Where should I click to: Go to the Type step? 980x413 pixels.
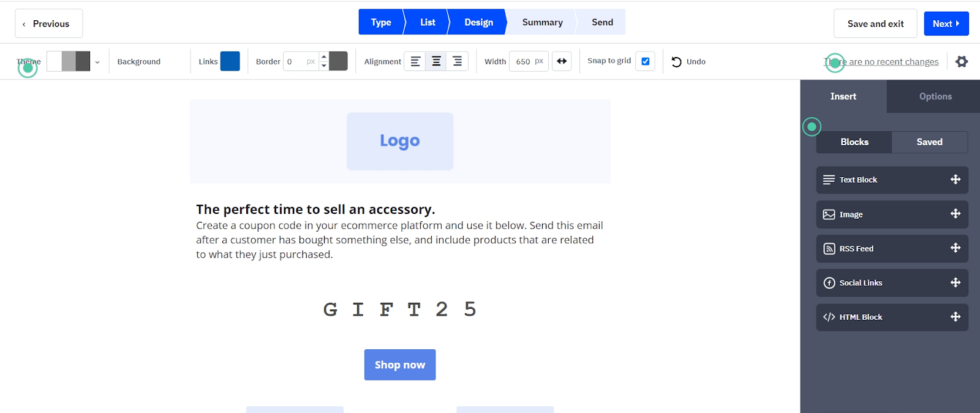(x=381, y=22)
